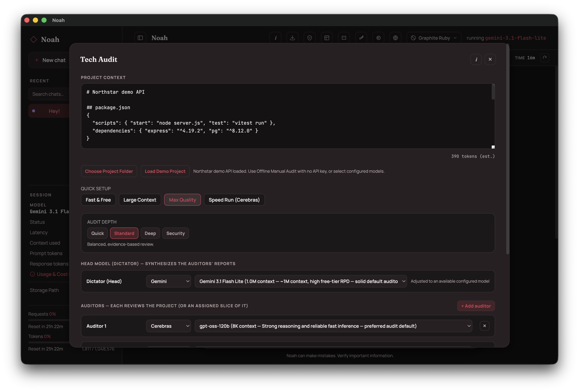Click the Tech Audit dialog scrollbar
The width and height of the screenshot is (579, 392).
[x=508, y=149]
